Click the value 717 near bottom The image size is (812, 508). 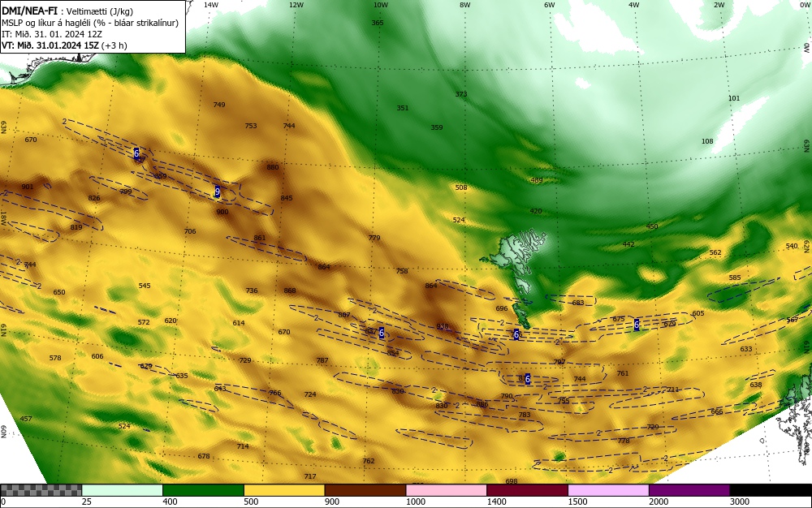click(x=309, y=476)
